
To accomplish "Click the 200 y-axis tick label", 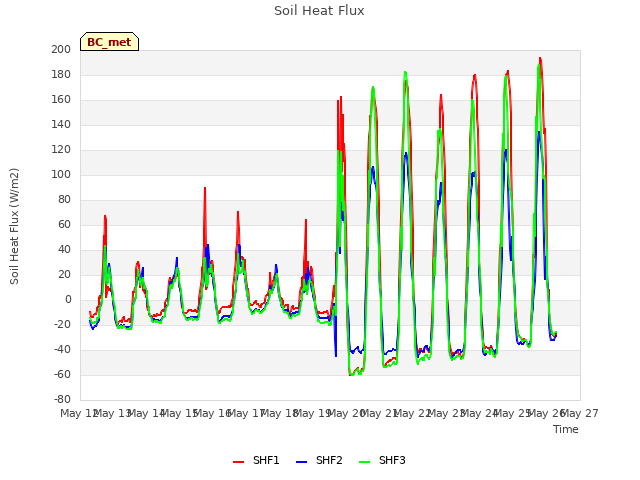I will click(x=61, y=49).
